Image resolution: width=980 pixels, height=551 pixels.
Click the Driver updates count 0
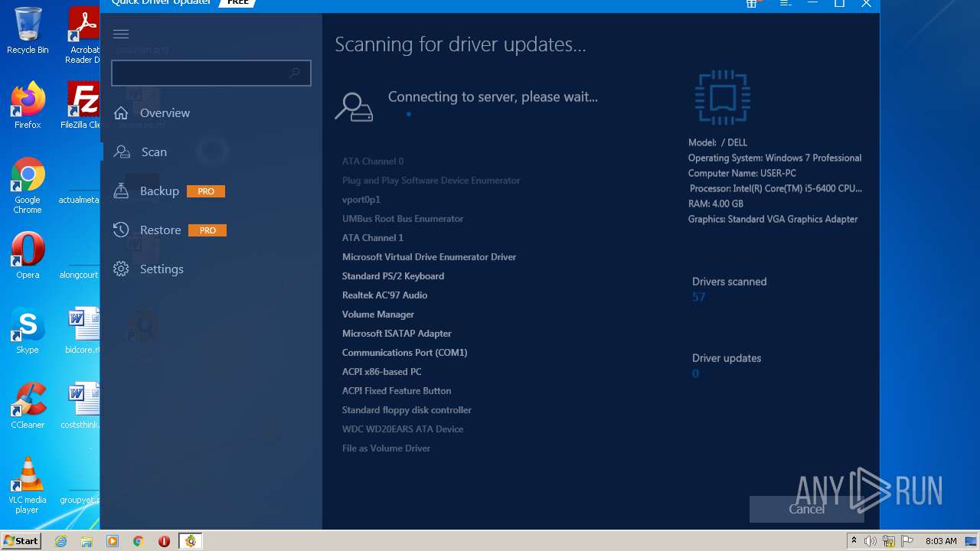coord(695,373)
